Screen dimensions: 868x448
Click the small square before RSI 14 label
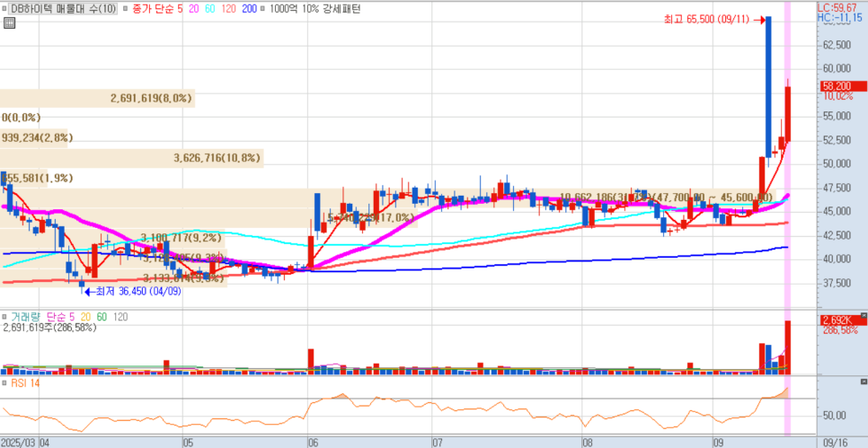(4, 383)
